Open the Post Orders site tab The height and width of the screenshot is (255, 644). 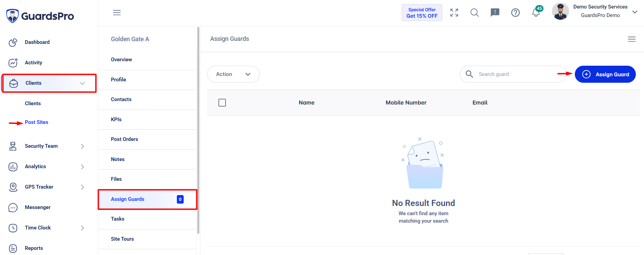coord(147,139)
